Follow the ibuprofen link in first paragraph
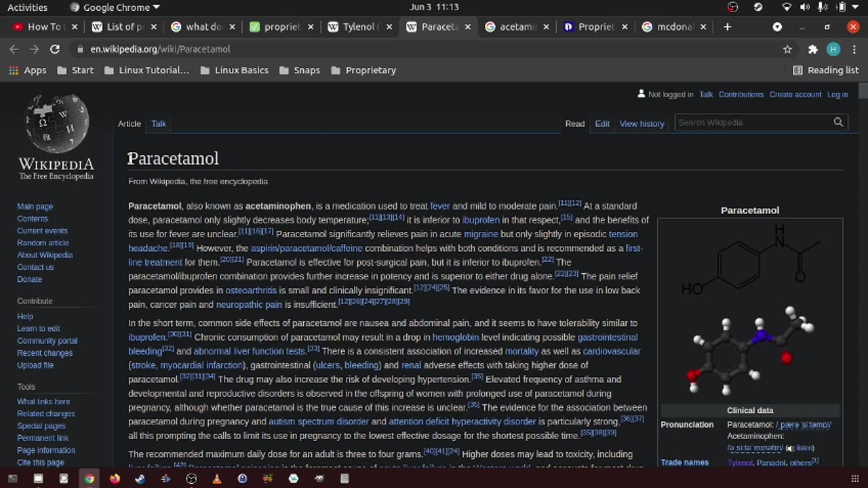Screen dimensions: 868x488 (481, 220)
